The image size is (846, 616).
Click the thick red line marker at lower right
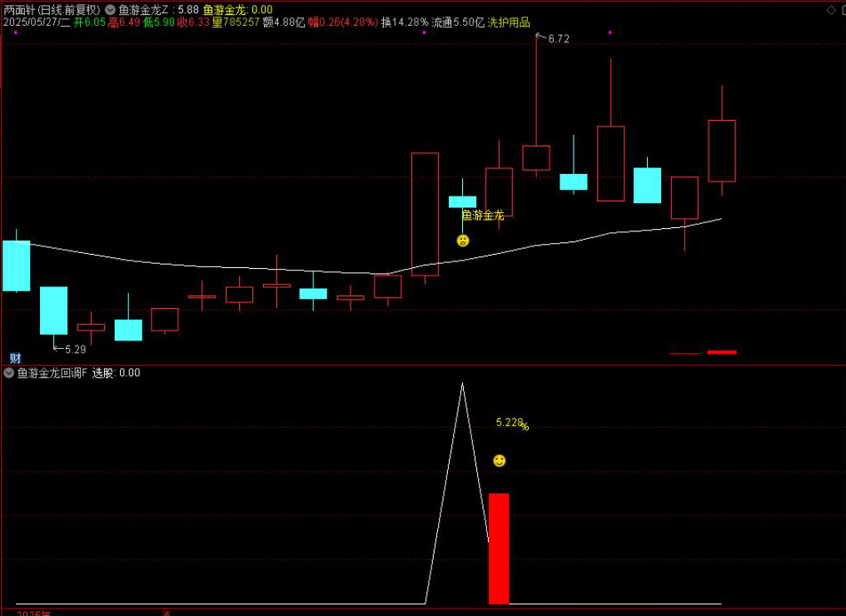(722, 352)
